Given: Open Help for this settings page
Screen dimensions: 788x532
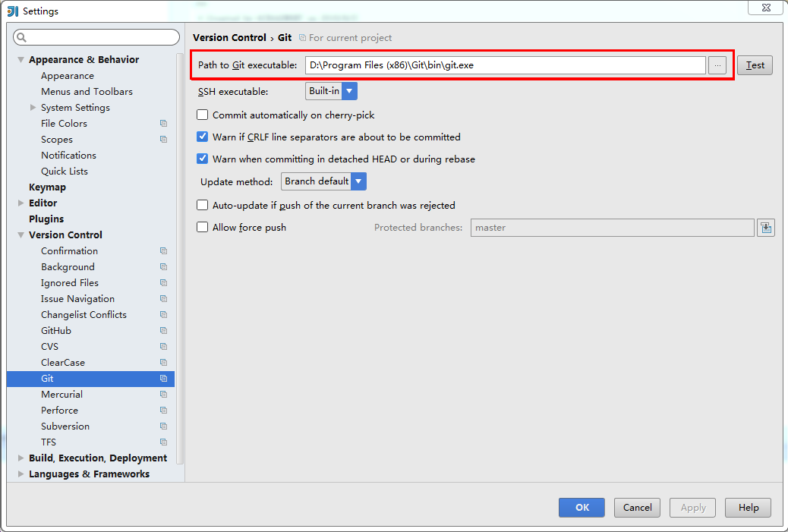Looking at the screenshot, I should point(749,508).
